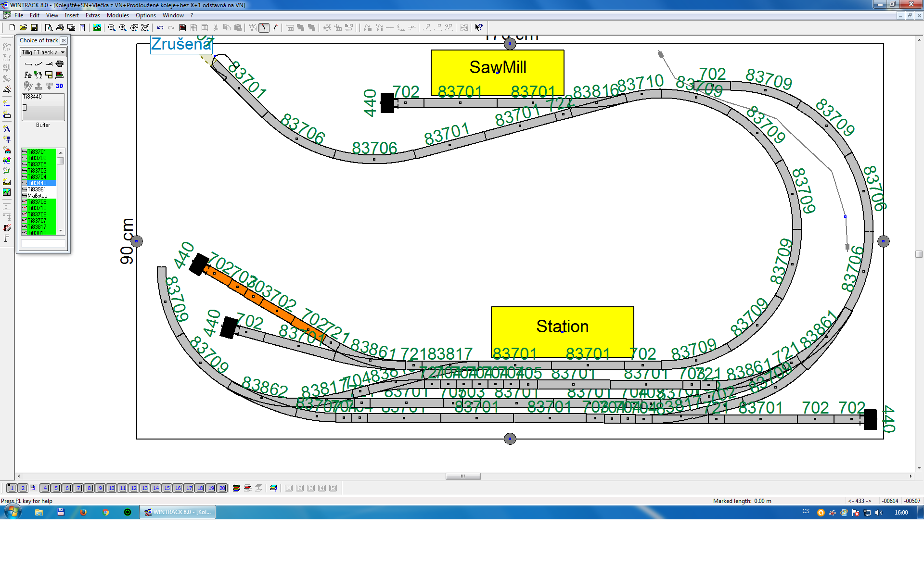Toggle layer 1 button

12,488
